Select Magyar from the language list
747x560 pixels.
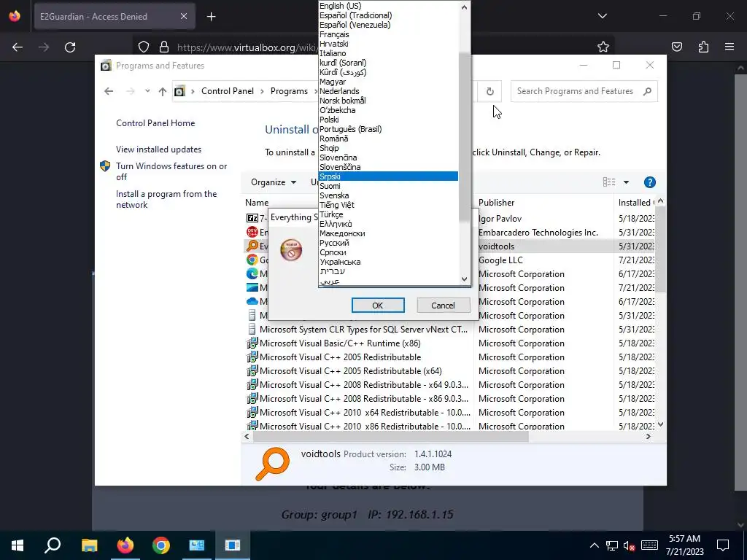pyautogui.click(x=388, y=82)
